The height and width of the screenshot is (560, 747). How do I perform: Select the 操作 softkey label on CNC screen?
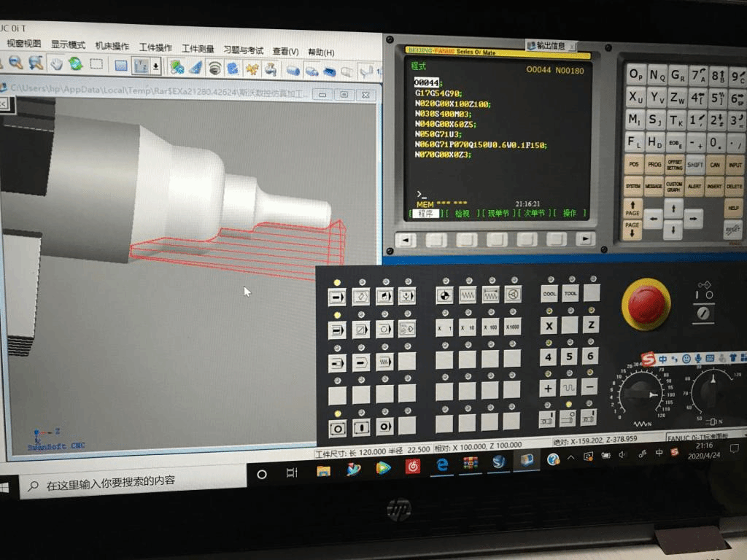[x=569, y=213]
